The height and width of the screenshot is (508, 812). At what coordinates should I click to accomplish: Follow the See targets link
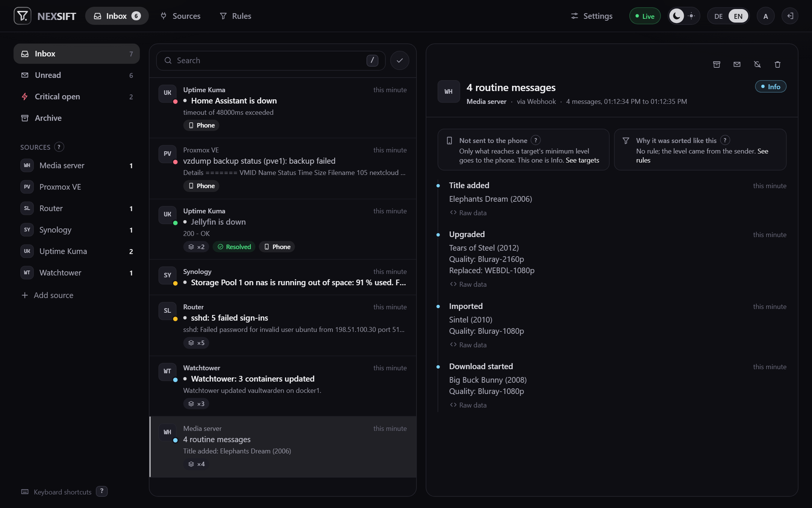(582, 160)
